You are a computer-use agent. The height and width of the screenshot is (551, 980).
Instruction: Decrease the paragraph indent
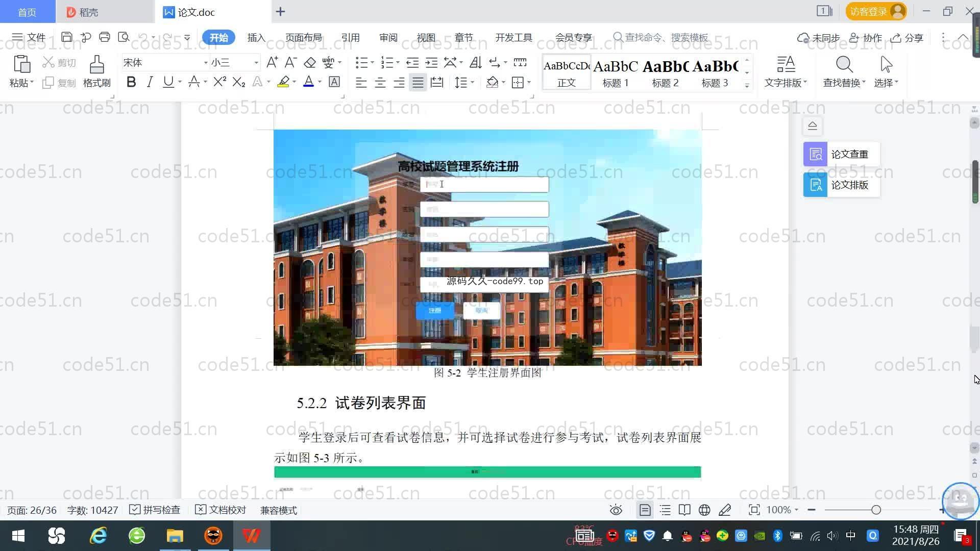(412, 62)
